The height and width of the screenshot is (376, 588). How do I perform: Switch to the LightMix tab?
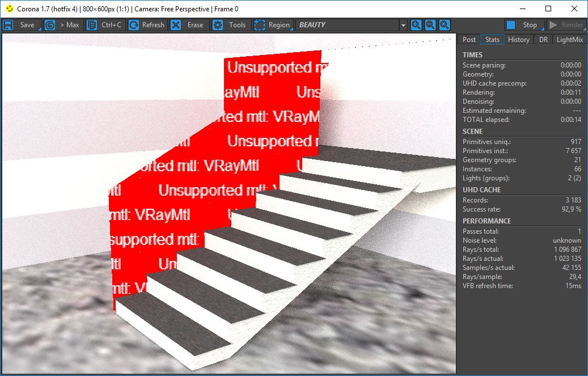[x=569, y=39]
